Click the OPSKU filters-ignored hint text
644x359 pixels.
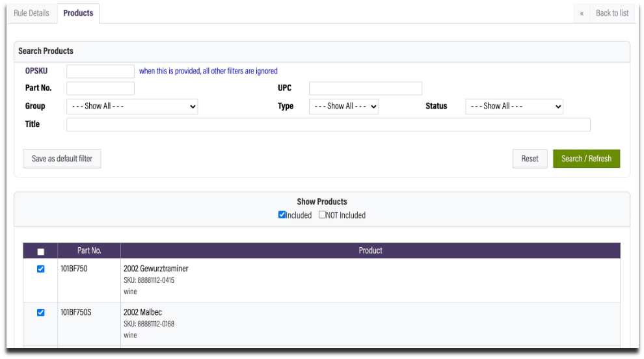point(208,71)
